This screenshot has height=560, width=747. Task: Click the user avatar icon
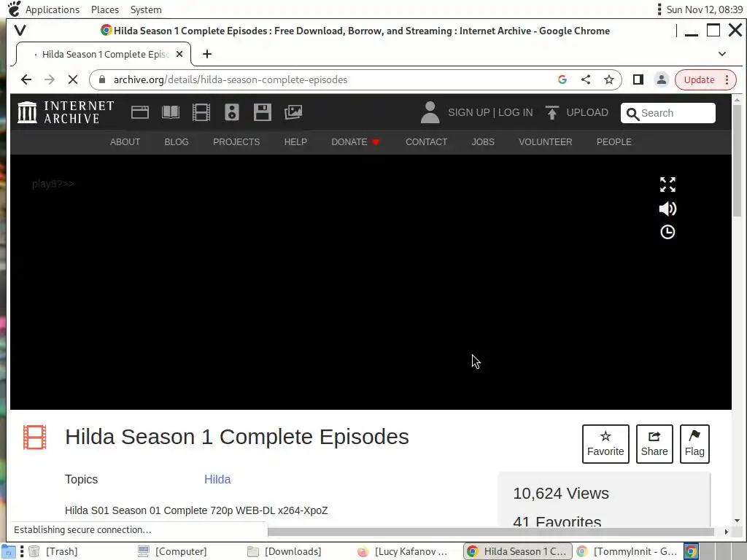[x=430, y=112]
